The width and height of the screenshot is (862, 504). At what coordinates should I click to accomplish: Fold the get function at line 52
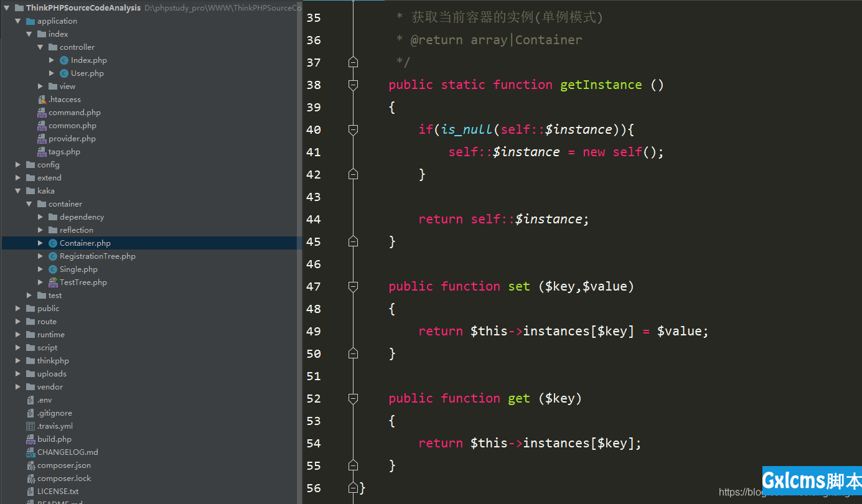click(x=354, y=399)
